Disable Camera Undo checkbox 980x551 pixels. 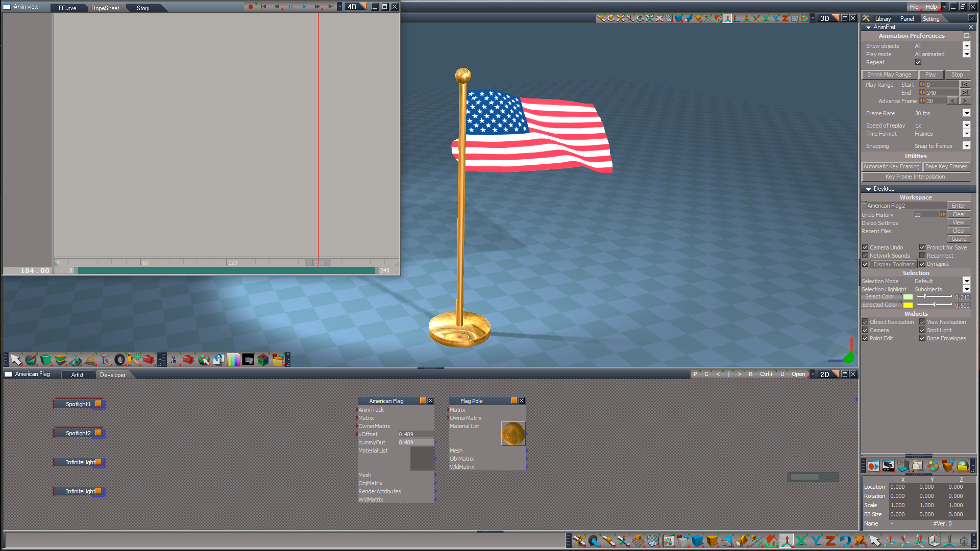point(865,247)
